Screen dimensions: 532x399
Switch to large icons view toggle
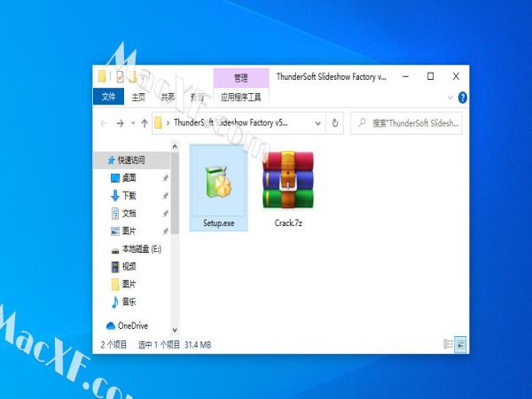460,344
